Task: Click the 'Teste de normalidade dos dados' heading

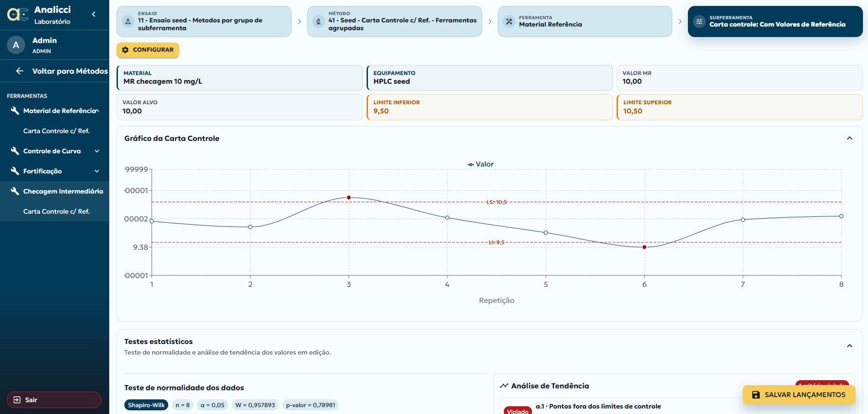Action: point(184,387)
